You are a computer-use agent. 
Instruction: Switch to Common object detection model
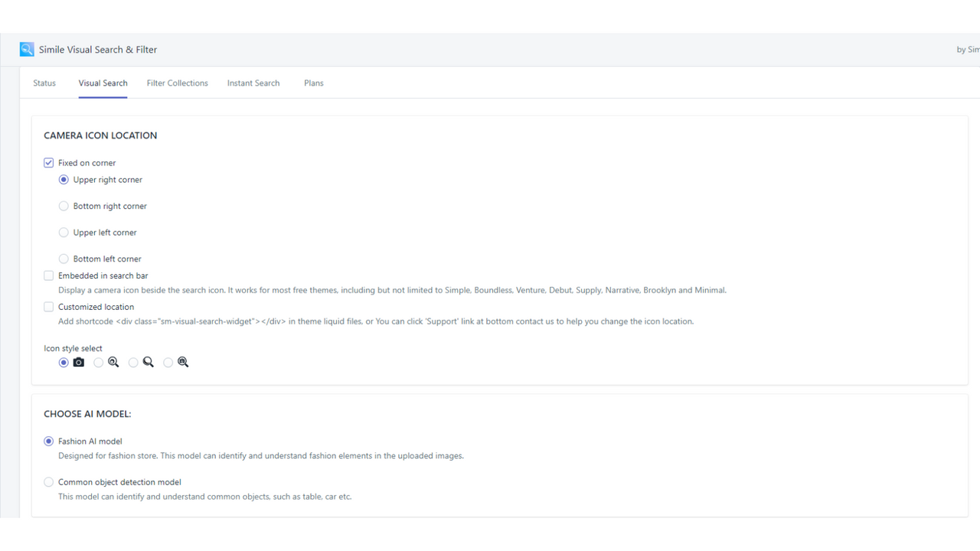point(48,481)
